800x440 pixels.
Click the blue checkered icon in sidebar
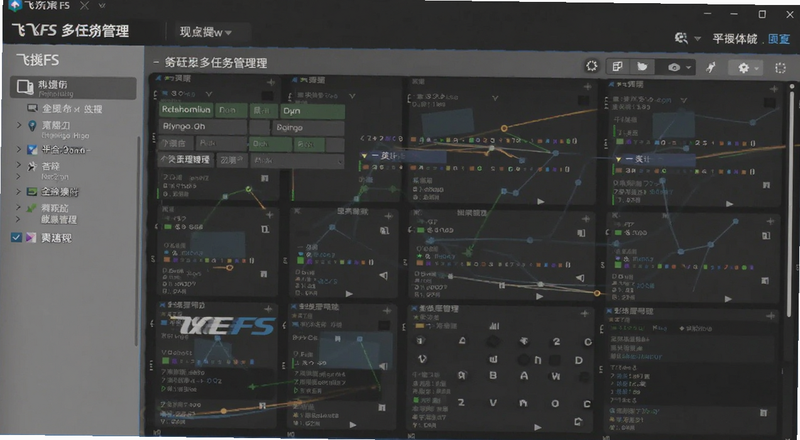tap(32, 150)
